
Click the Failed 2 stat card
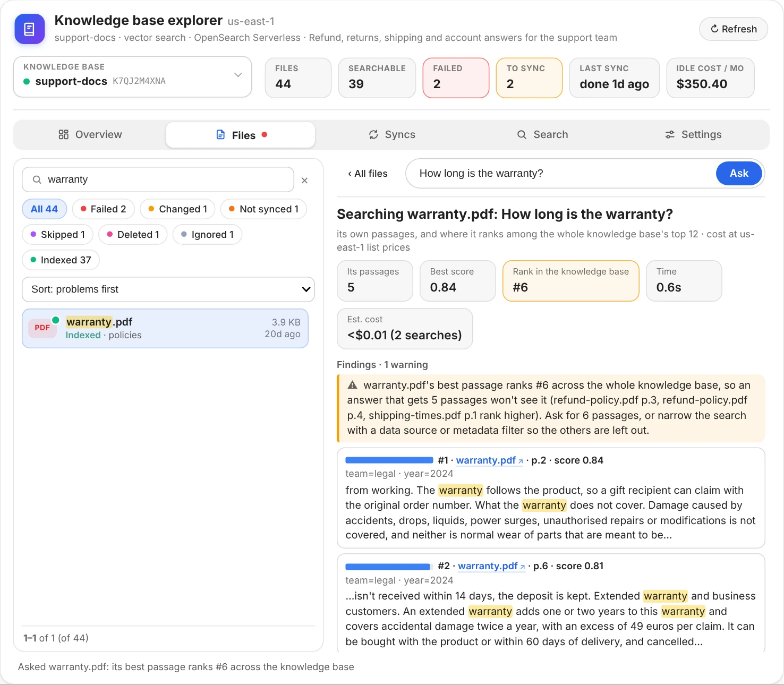456,78
